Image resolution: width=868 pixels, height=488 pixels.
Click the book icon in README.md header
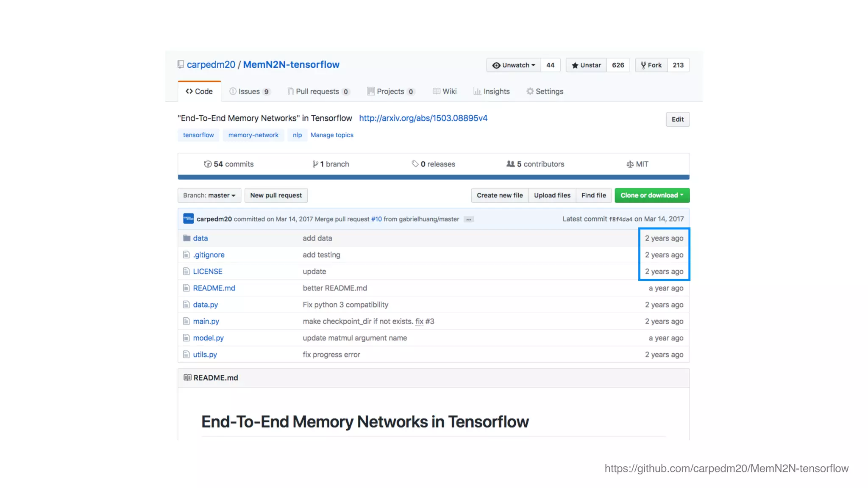click(x=187, y=377)
